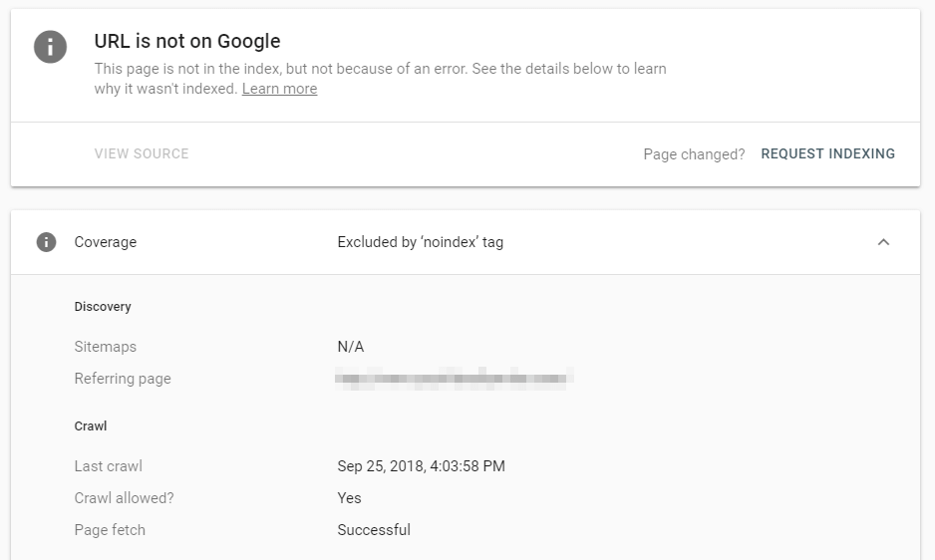Click the info icon next to Coverage
The width and height of the screenshot is (935, 560).
coord(46,242)
